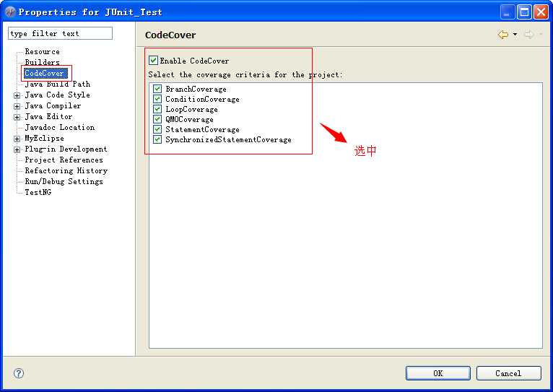Click the BranchCoverage label text
This screenshot has height=392, width=553.
click(196, 90)
